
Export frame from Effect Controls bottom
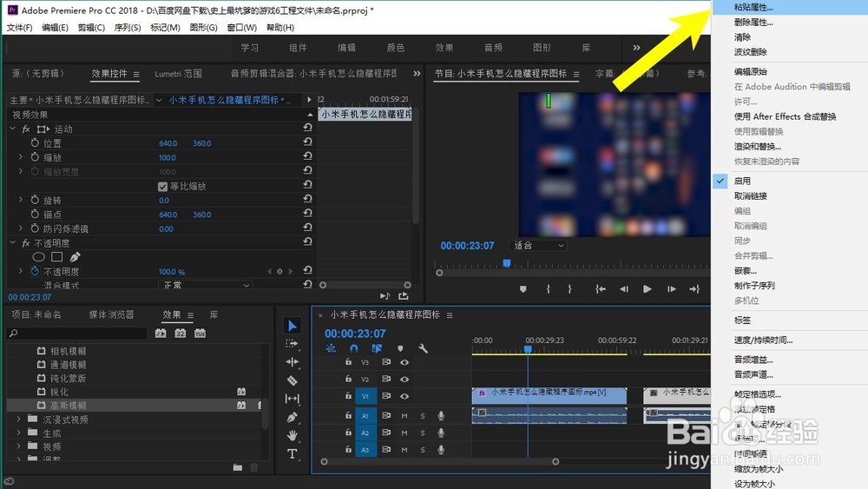click(403, 296)
